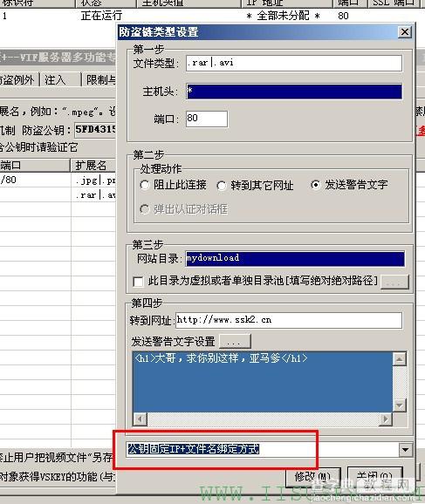The height and width of the screenshot is (504, 425).
Task: Click warning text scrollbar up arrow
Action: point(400,358)
